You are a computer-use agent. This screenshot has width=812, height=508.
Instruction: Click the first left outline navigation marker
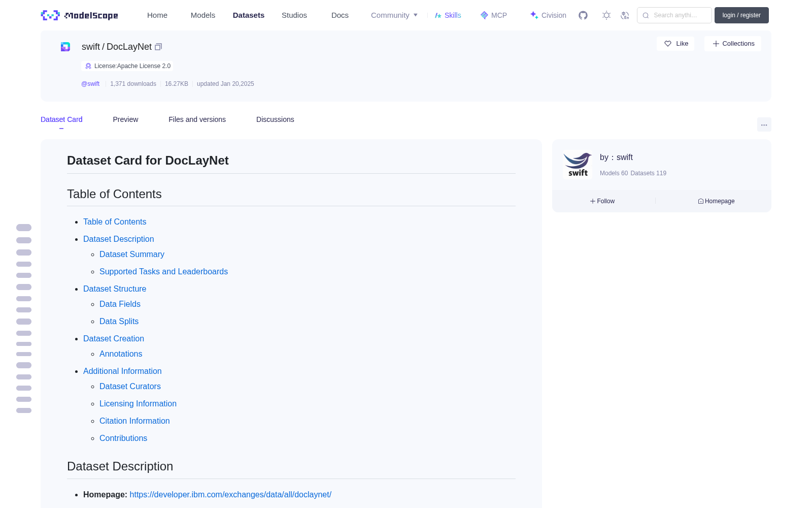[24, 228]
